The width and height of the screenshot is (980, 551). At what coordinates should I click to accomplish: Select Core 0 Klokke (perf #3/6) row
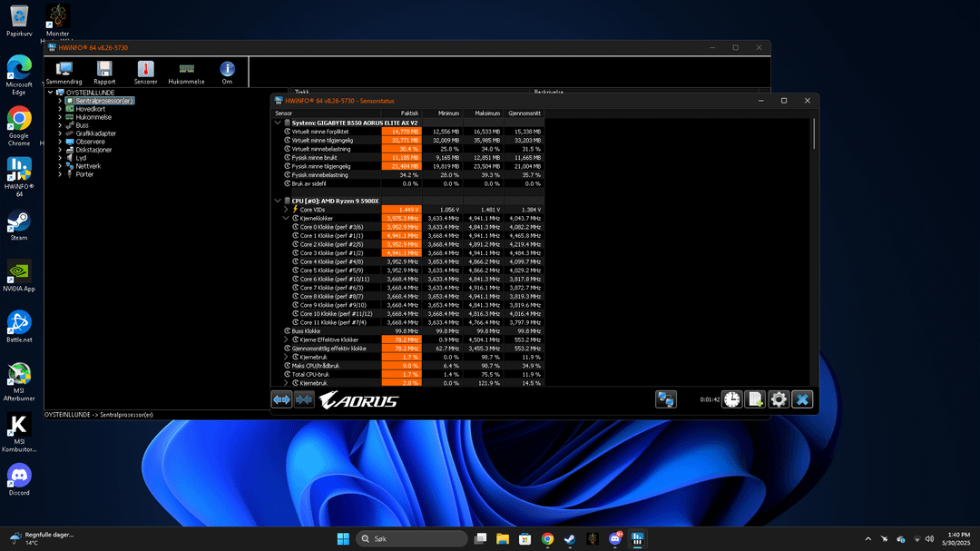[x=408, y=227]
